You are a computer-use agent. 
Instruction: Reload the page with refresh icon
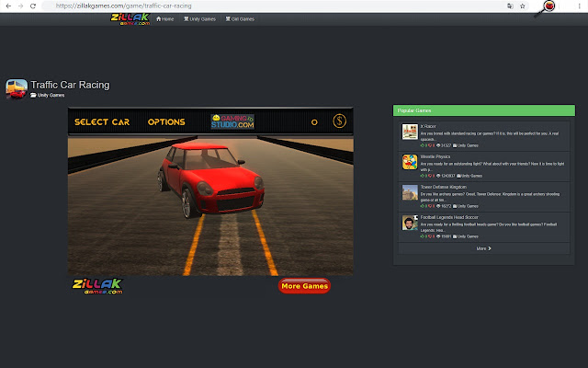click(x=33, y=6)
